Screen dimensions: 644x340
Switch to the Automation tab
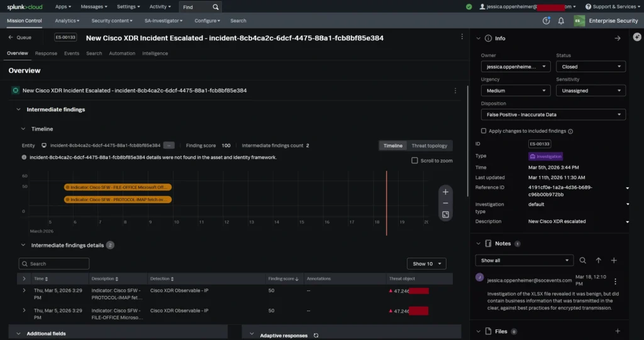(122, 53)
